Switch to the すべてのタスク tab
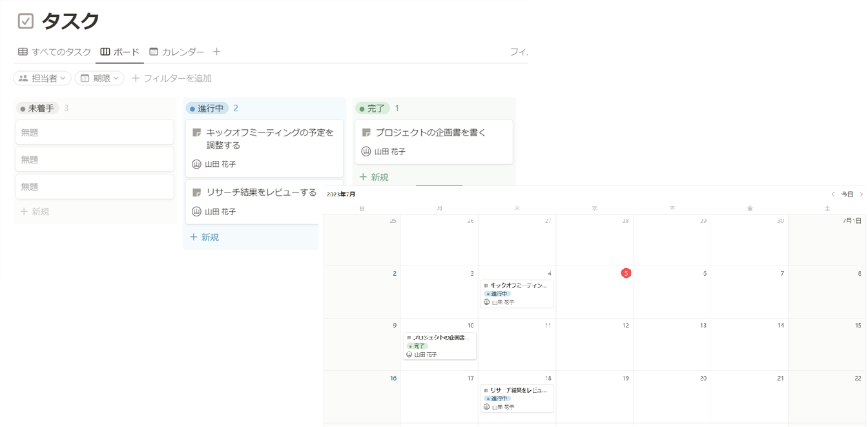This screenshot has height=427, width=868. coord(55,52)
